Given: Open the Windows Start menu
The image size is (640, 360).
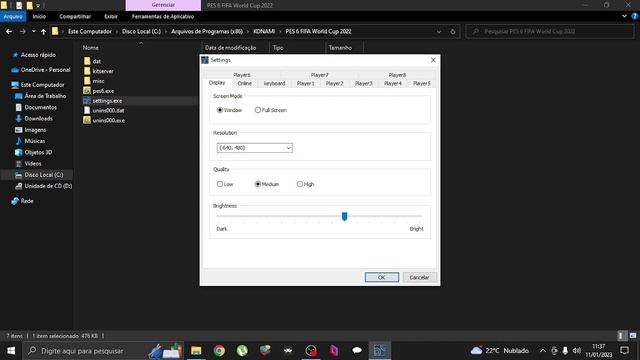Looking at the screenshot, I should click(11, 351).
